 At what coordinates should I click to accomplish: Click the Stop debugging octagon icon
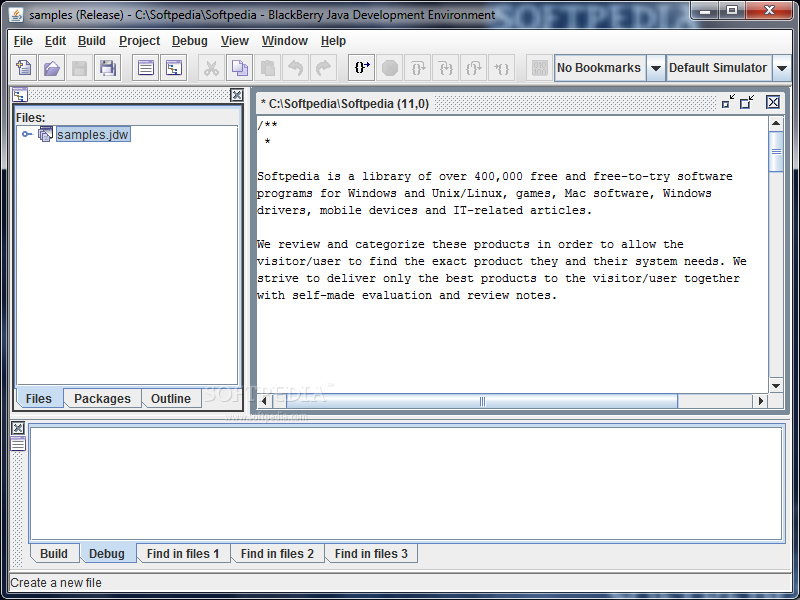coord(390,68)
